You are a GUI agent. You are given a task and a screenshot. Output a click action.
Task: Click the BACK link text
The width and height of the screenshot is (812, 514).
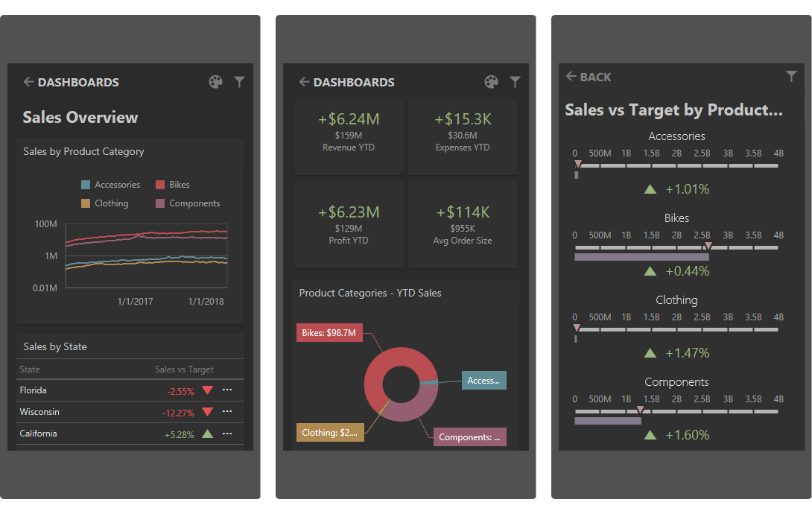(595, 77)
